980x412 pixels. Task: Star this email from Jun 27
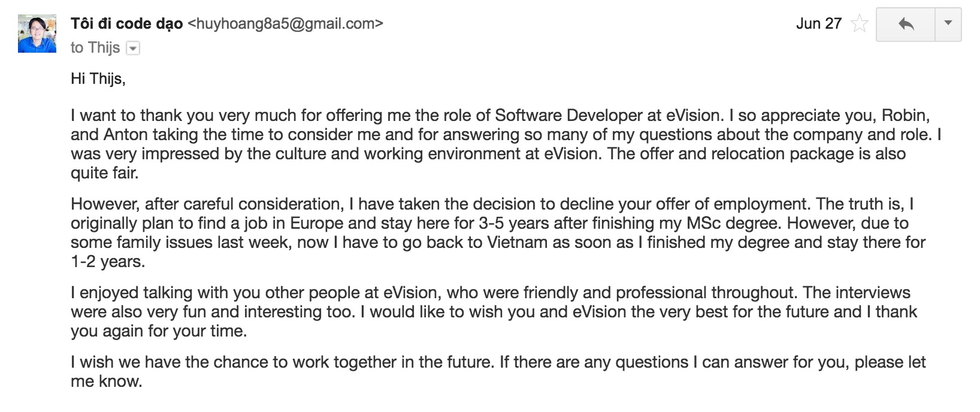[x=859, y=24]
